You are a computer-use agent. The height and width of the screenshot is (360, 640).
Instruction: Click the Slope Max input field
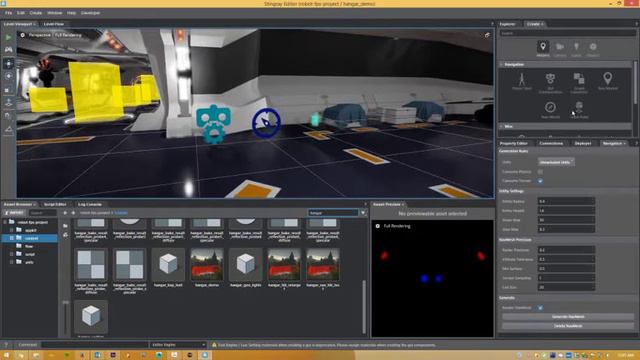pos(566,220)
